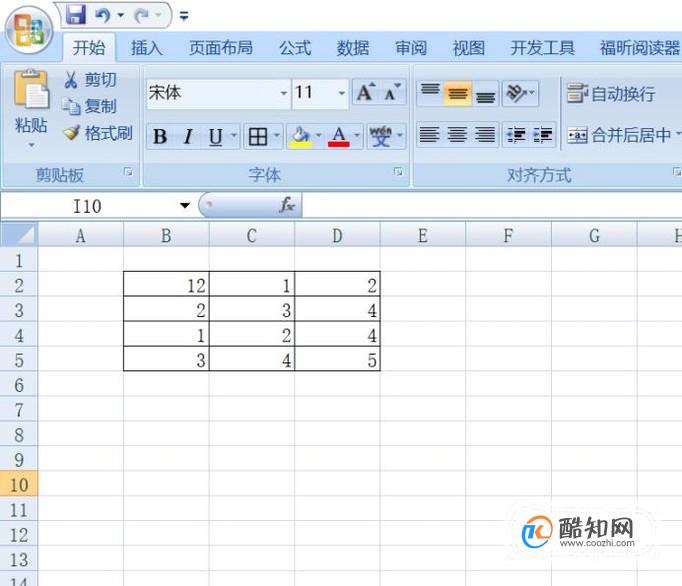Open the 公式 ribbon tab
The image size is (682, 586).
(295, 47)
